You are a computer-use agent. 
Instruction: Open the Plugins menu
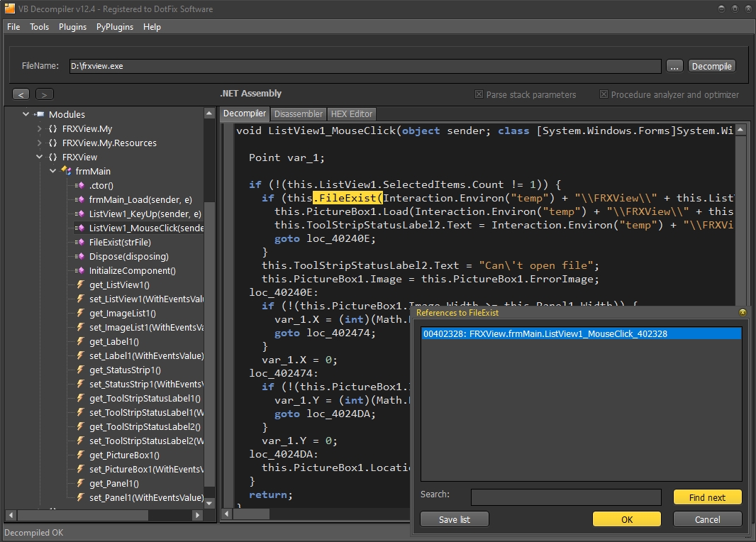73,27
